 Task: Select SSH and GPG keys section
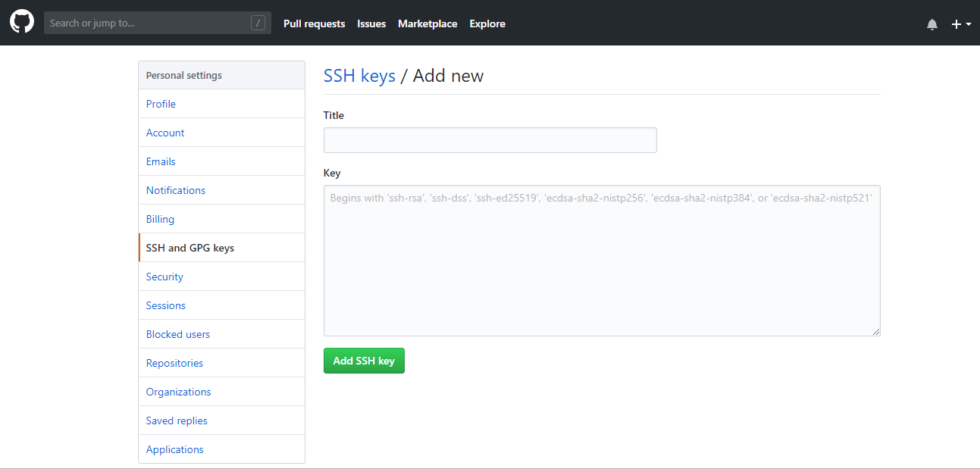point(189,248)
